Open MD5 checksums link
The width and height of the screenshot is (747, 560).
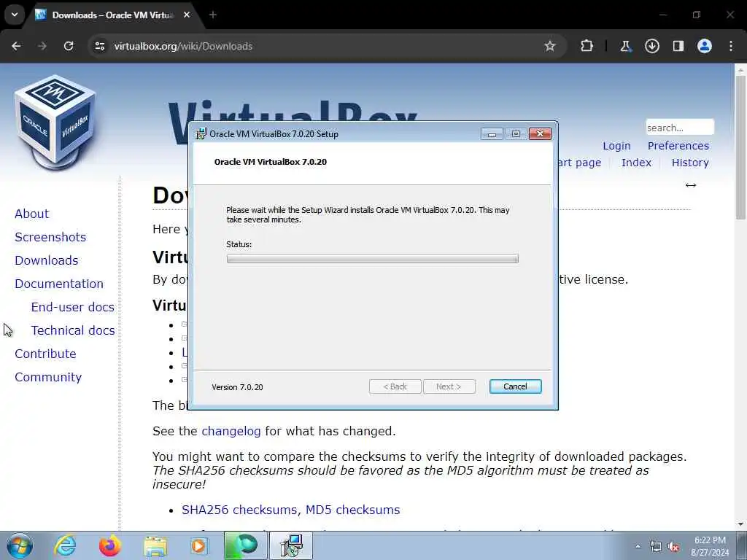point(352,510)
